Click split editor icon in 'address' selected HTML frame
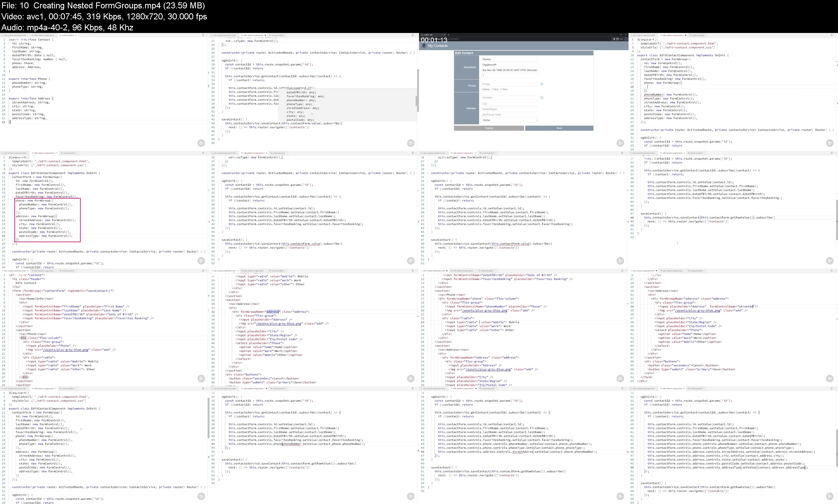 click(412, 271)
